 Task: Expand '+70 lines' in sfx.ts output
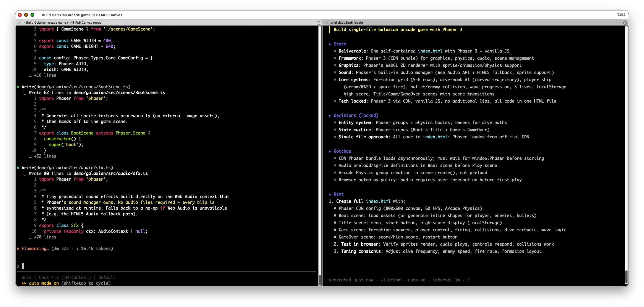43,237
